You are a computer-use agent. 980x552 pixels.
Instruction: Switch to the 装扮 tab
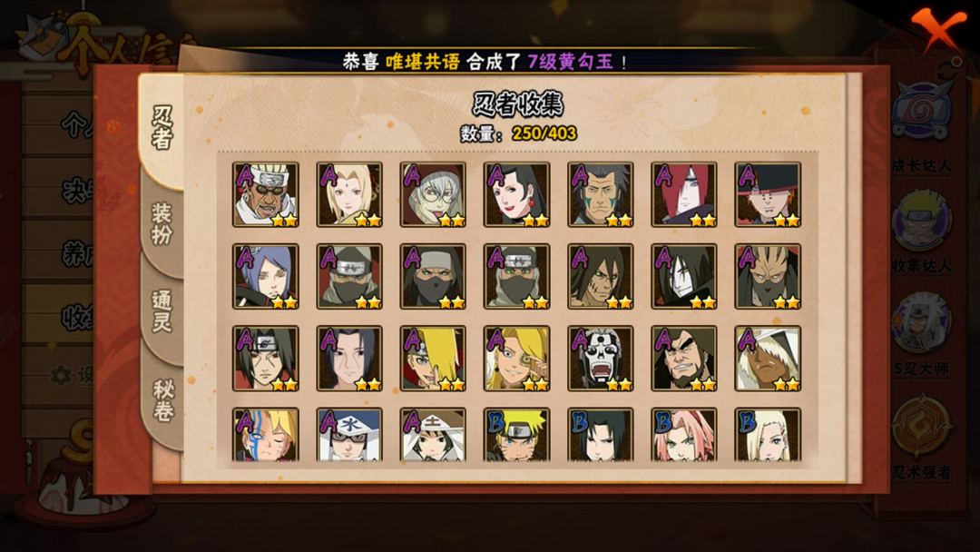coord(162,224)
